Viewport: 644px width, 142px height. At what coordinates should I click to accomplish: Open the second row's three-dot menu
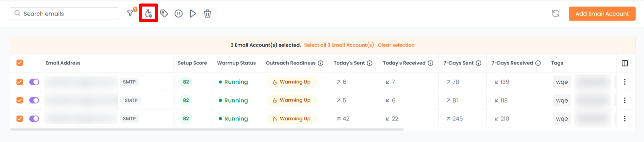coord(625,100)
